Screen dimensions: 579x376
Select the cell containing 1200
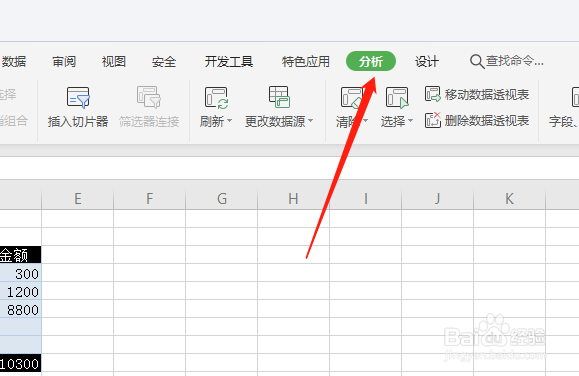coord(20,291)
